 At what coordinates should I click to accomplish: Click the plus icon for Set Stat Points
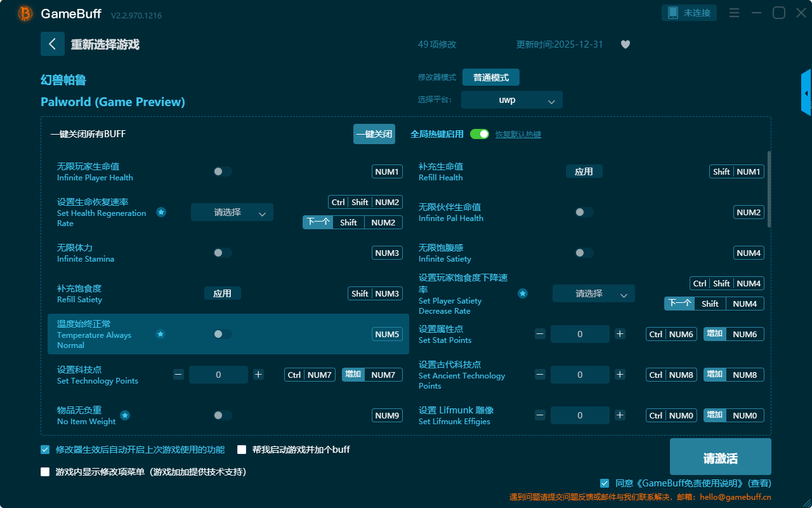tap(620, 334)
